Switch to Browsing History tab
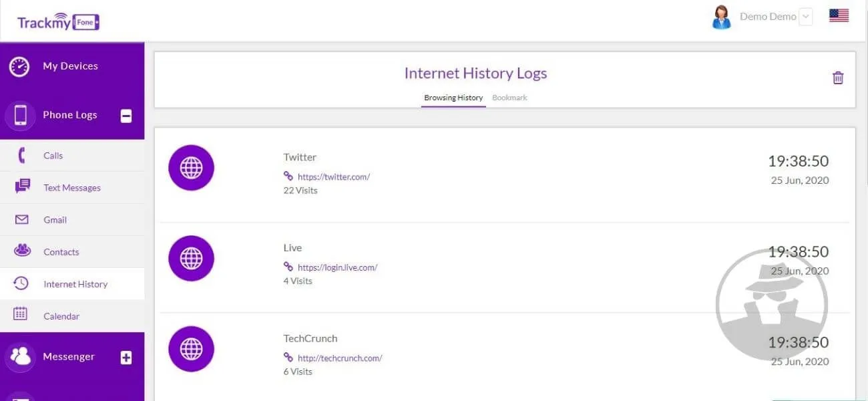This screenshot has height=401, width=868. pos(453,98)
